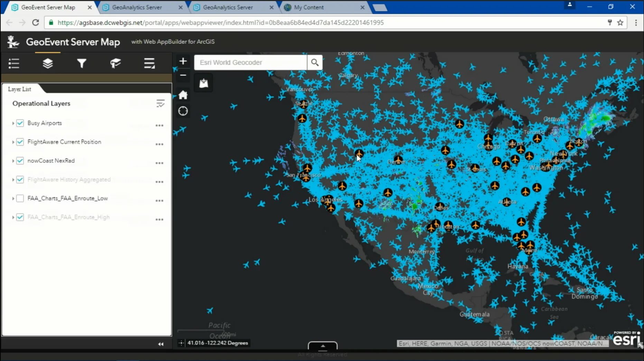Click the saved password key icon

[610, 22]
